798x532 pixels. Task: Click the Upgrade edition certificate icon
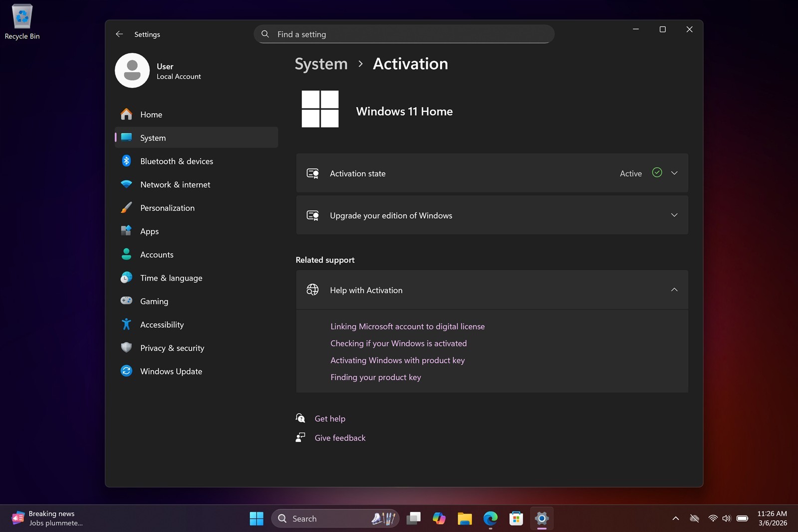click(313, 215)
